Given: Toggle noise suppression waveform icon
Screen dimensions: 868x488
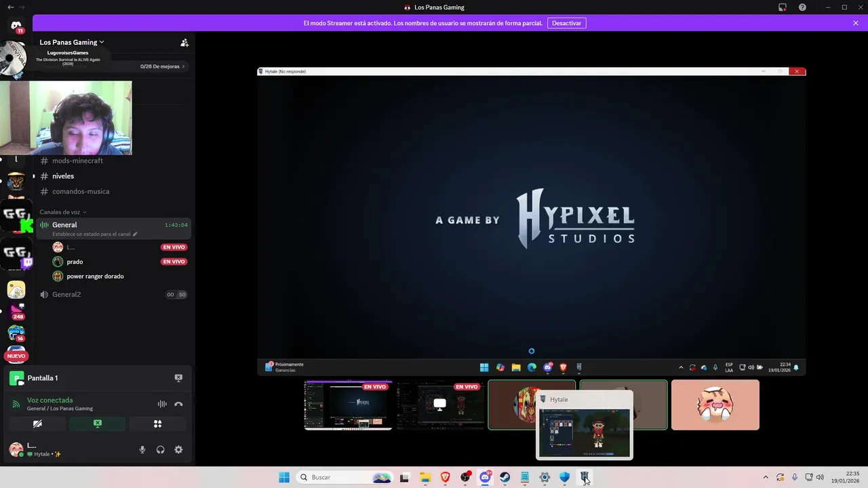Looking at the screenshot, I should (x=162, y=404).
